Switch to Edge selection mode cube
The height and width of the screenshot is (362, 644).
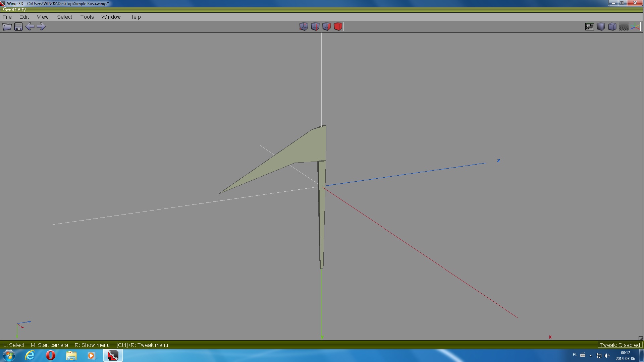tap(315, 26)
